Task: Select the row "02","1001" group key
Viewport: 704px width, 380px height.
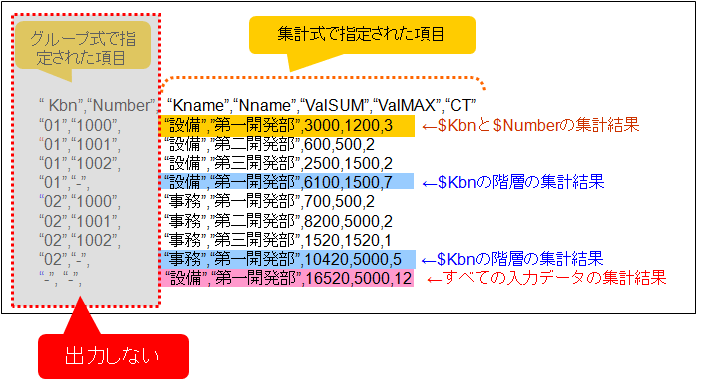Action: [79, 221]
